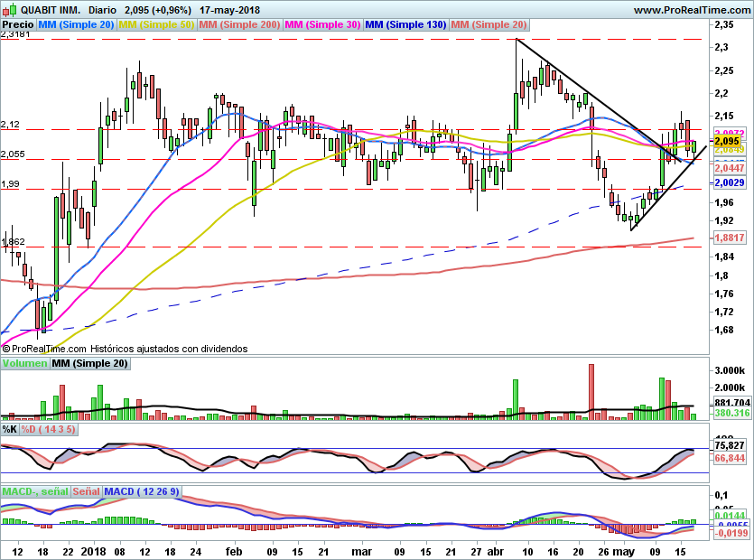Click the green 380.316 volume tag
This screenshot has width=754, height=560.
[732, 413]
